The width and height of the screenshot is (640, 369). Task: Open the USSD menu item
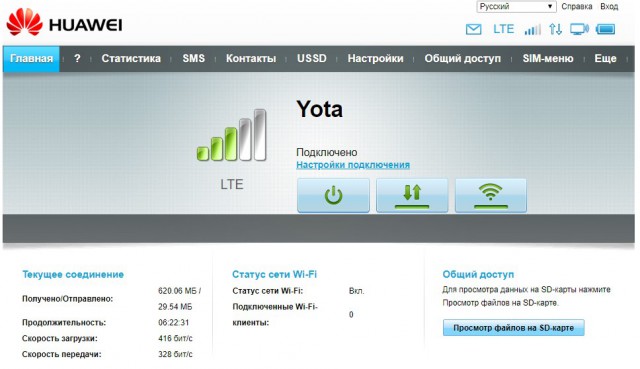(x=312, y=58)
